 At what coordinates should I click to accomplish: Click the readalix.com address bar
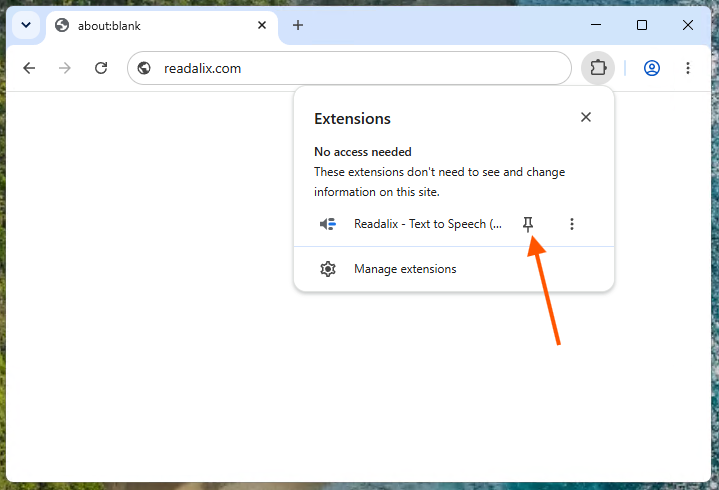pos(349,68)
